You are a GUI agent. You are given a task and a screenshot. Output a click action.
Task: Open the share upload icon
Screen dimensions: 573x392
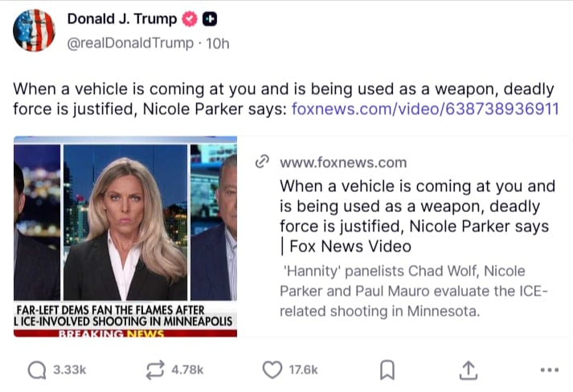pos(468,370)
